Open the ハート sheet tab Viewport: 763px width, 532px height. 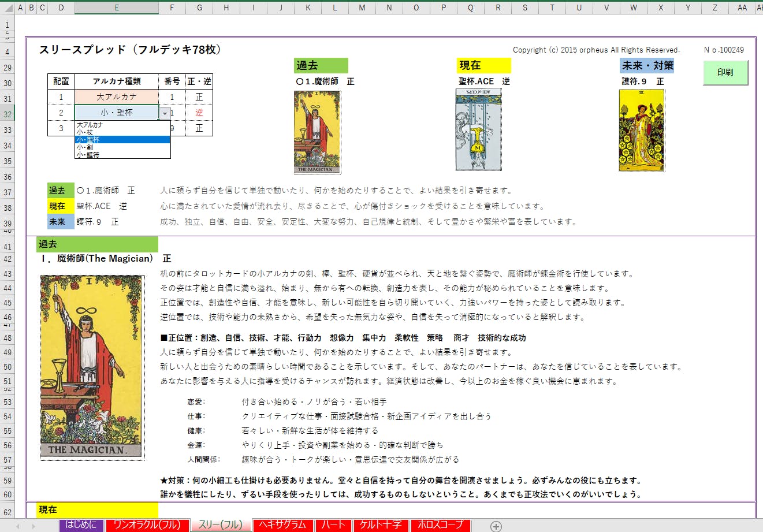click(333, 524)
